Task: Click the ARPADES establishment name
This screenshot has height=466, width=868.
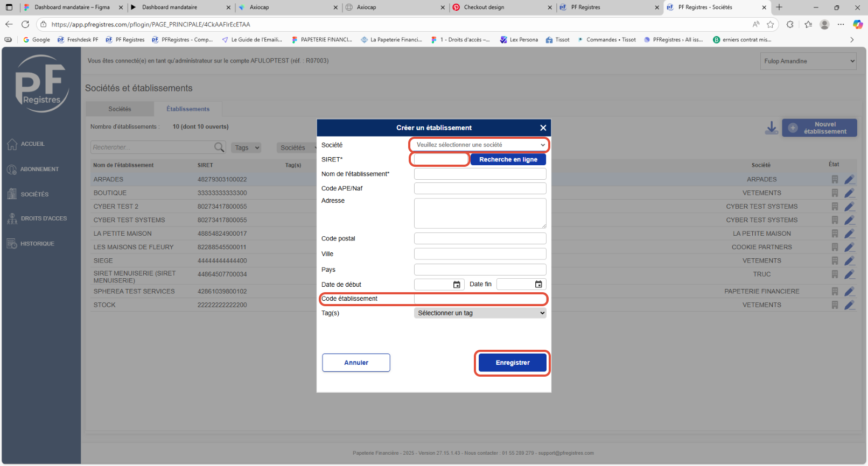Action: click(108, 179)
